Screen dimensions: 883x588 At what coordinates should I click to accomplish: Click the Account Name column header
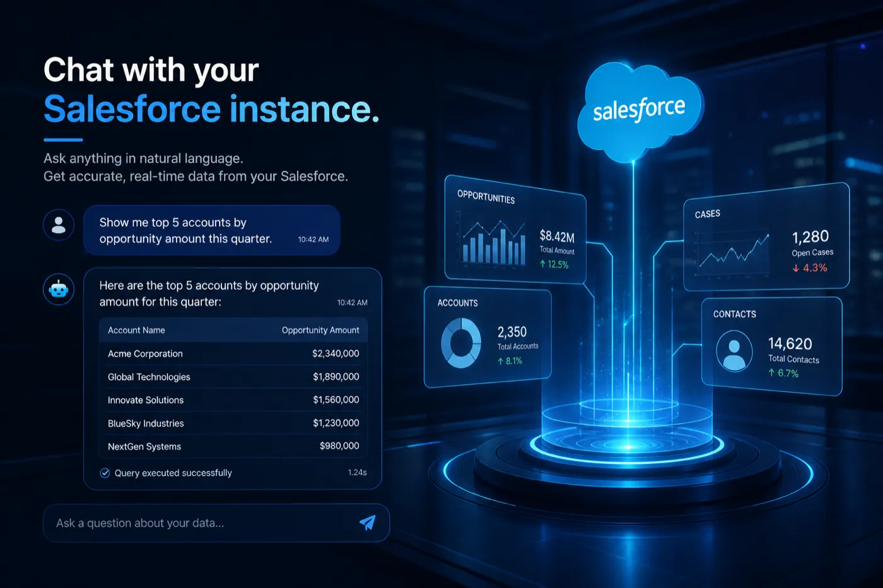click(x=136, y=330)
